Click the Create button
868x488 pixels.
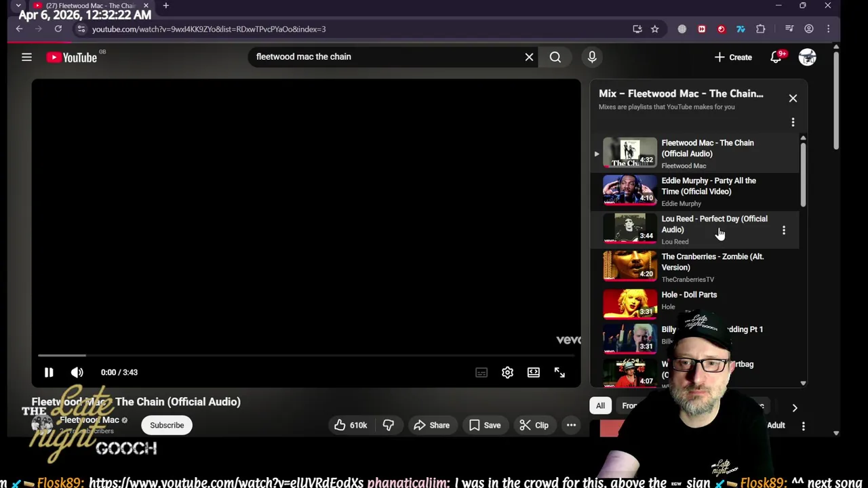733,58
